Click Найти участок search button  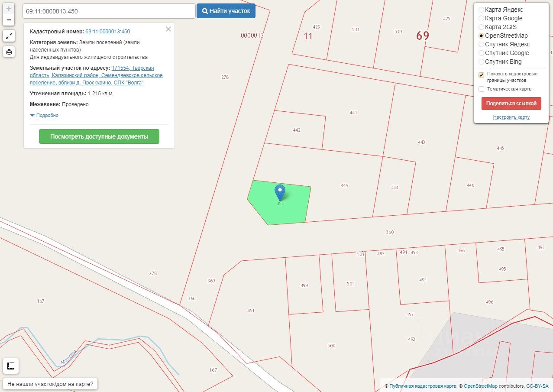point(226,11)
